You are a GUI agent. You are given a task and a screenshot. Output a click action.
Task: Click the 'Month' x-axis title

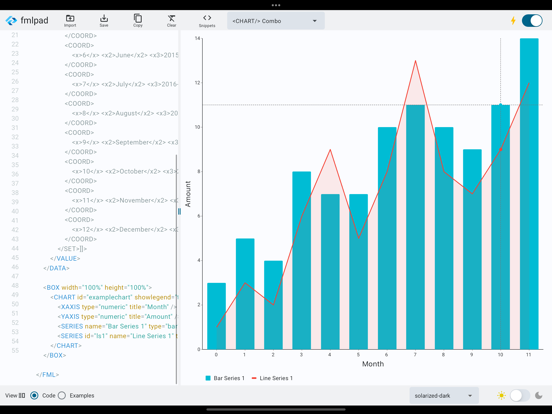373,364
